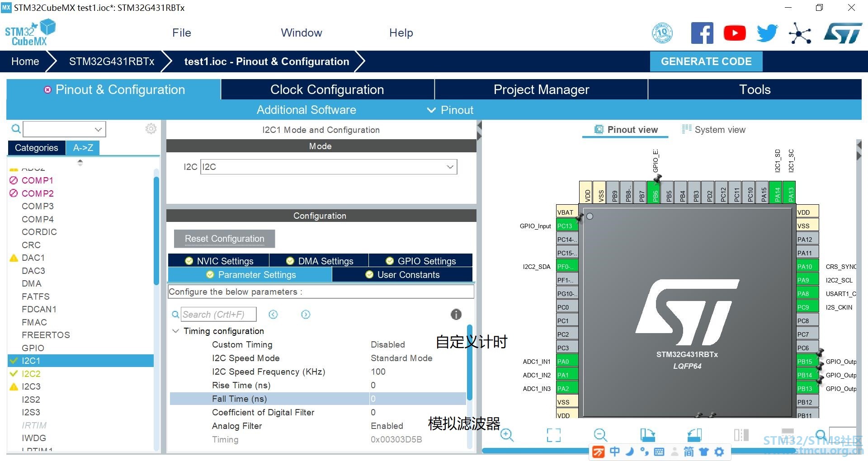Toggle Chinese input mode in IME bar

[615, 452]
